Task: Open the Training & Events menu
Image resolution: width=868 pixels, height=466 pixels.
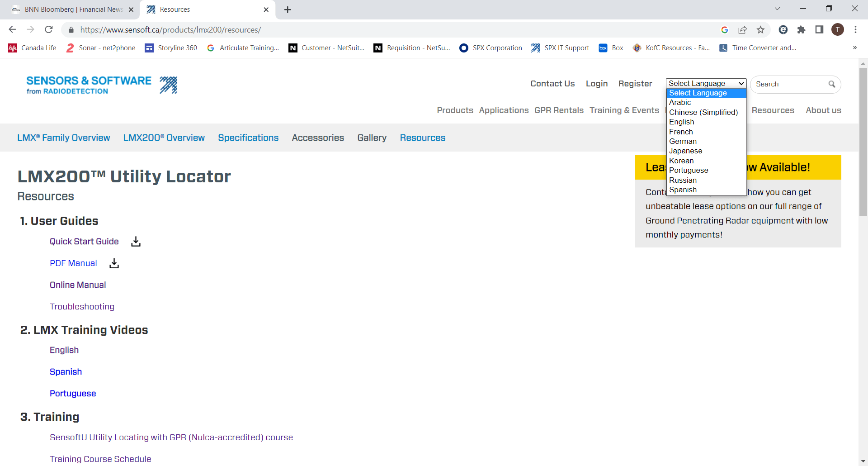Action: [x=624, y=110]
